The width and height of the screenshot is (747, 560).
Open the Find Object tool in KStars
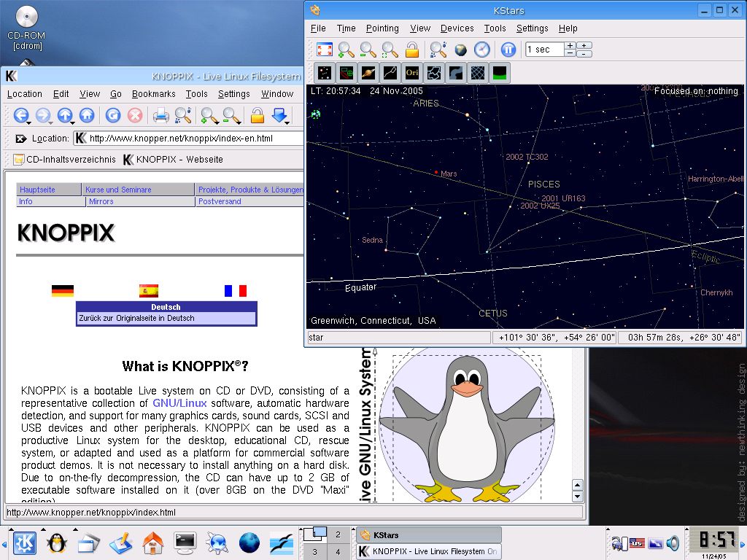[438, 50]
